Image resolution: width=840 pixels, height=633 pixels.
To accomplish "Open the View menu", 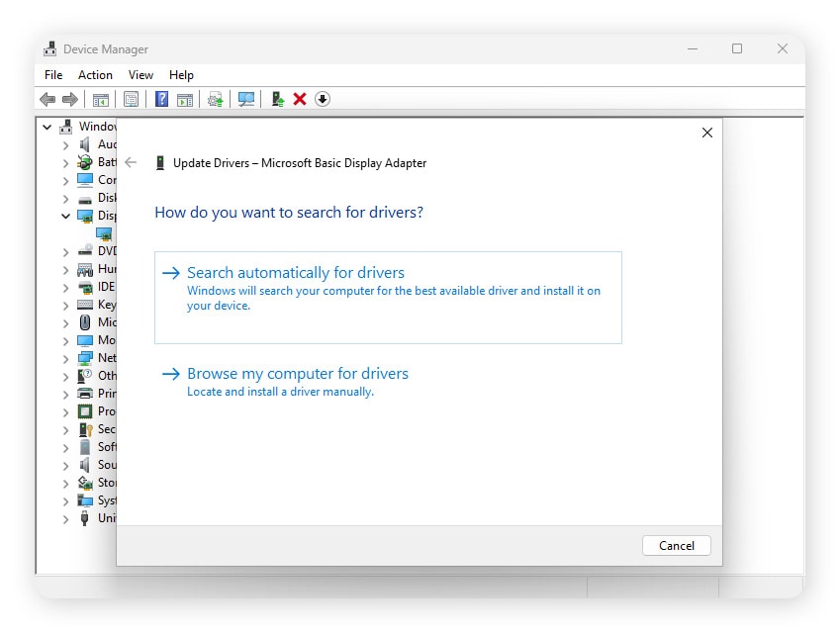I will [x=140, y=75].
